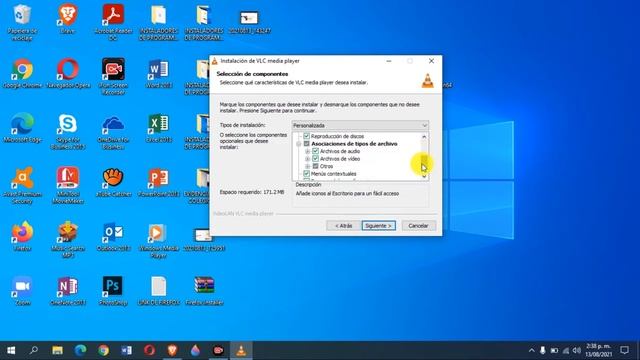Go back with the Atrás button
Screen dimensions: 640x360
coord(343,226)
